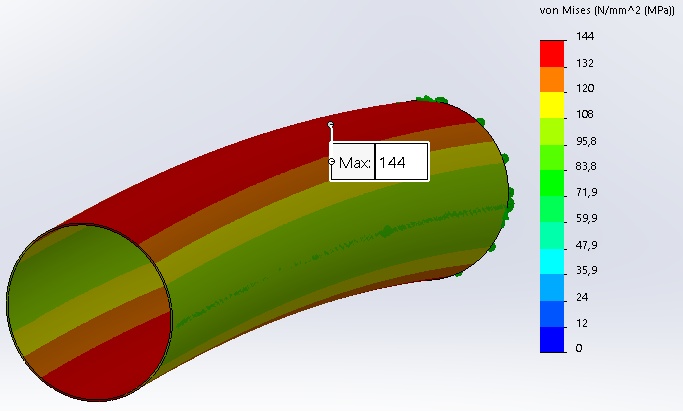Click the max stress probe point on the pipe
Screen dimensions: 683x411
click(331, 125)
